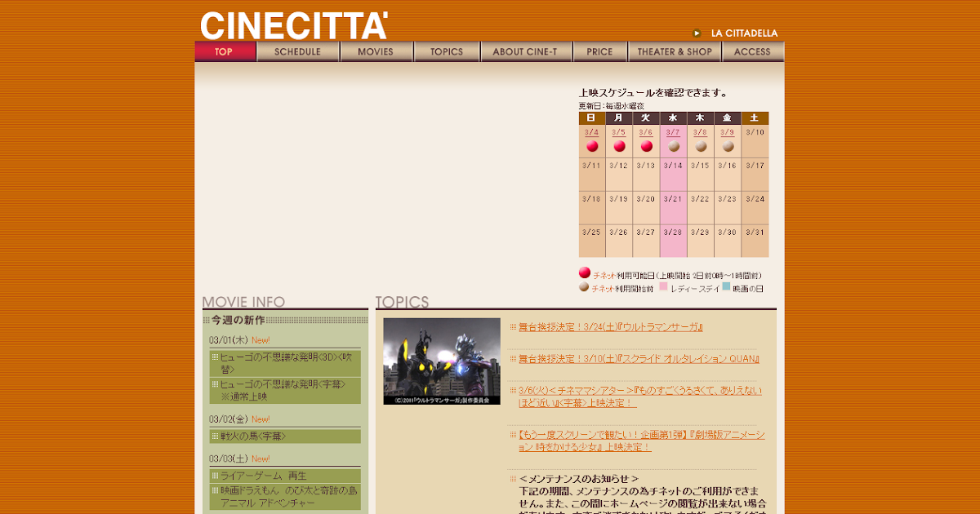Click the 3/31 calendar cell
The image size is (980, 514).
point(755,241)
